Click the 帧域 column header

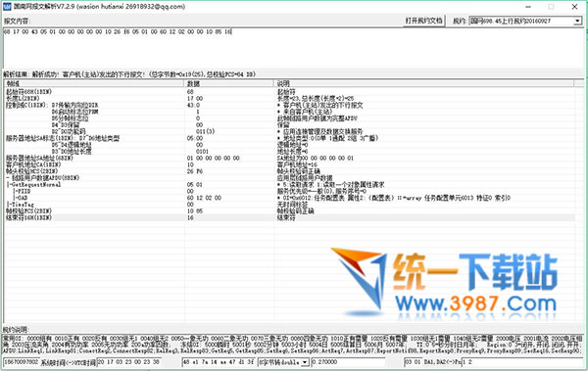pyautogui.click(x=94, y=83)
